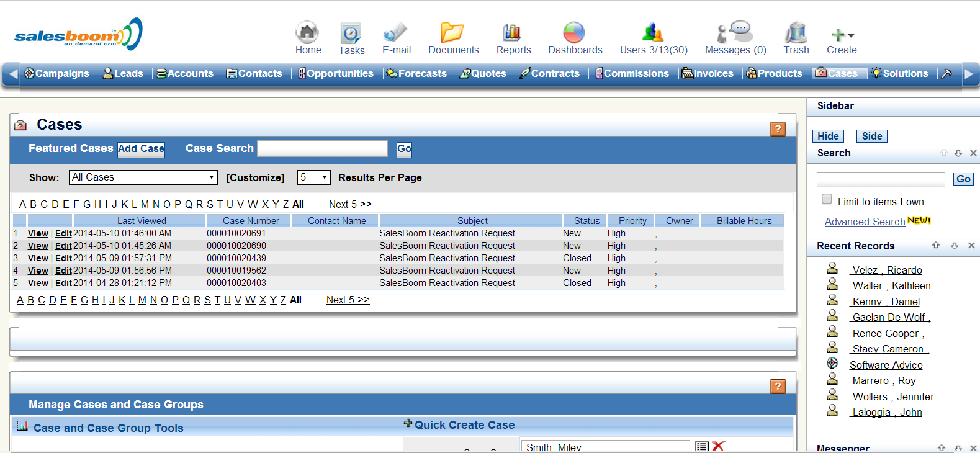Viewport: 980px width, 453px height.
Task: Click the Salesboom logo
Action: [78, 34]
